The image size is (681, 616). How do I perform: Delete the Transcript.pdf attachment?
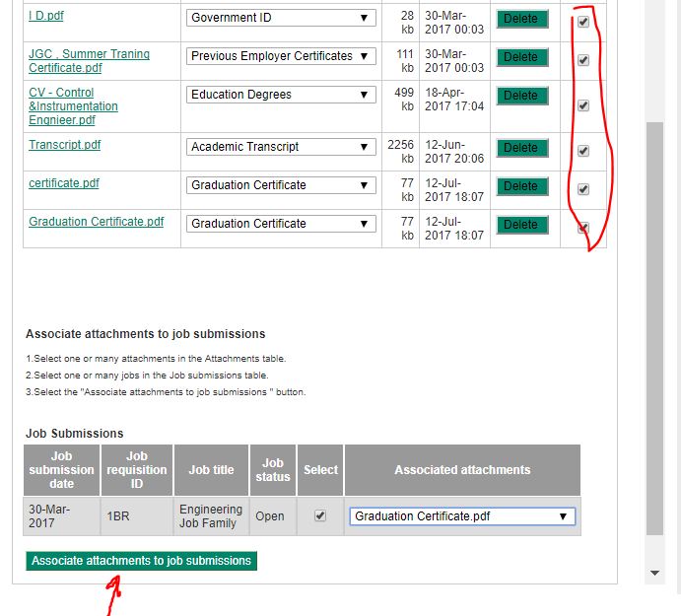(x=521, y=148)
